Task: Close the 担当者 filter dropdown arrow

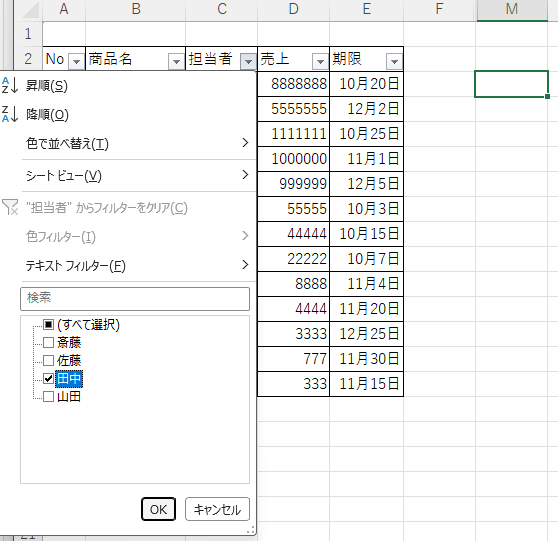Action: 248,61
